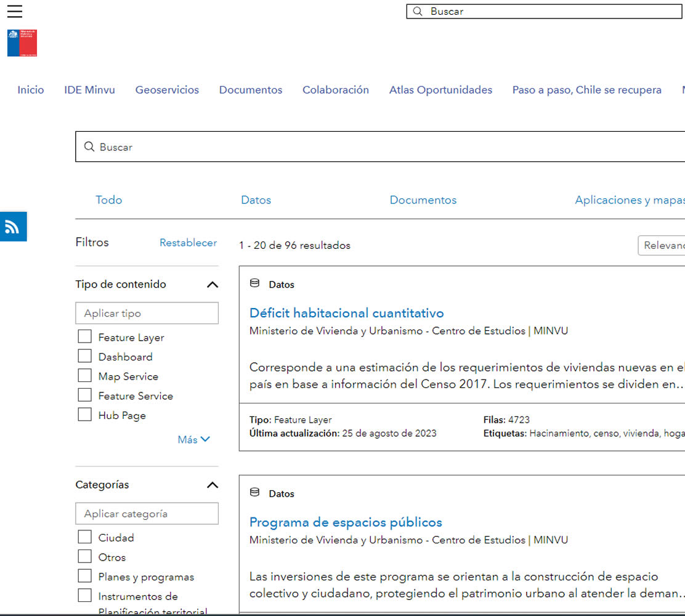Screen dimensions: 685x616
Task: Open the Relevancia sort dropdown
Action: pos(662,245)
